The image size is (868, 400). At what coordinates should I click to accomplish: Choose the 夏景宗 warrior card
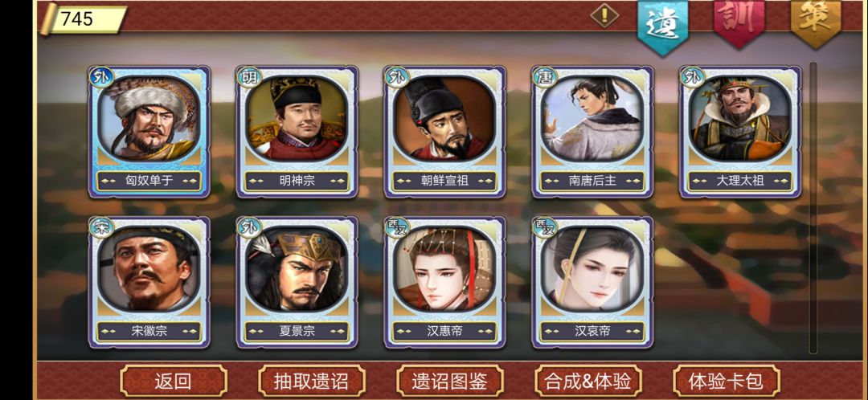tap(297, 282)
